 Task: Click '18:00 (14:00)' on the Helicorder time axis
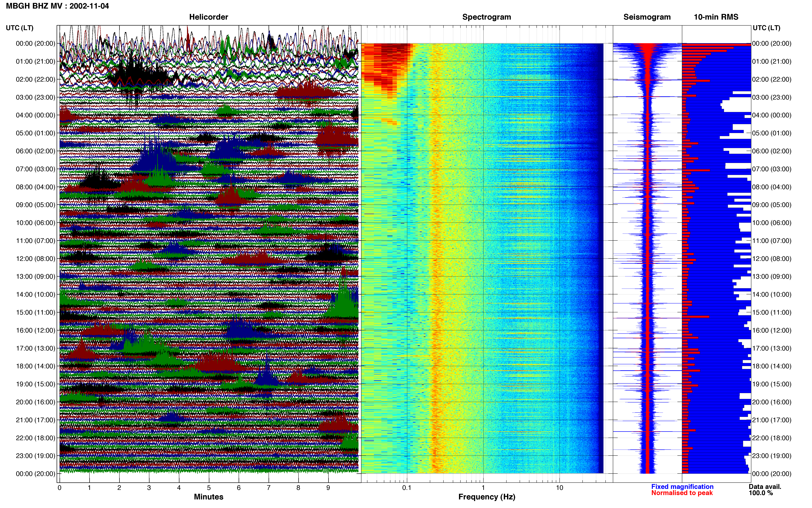click(x=36, y=366)
